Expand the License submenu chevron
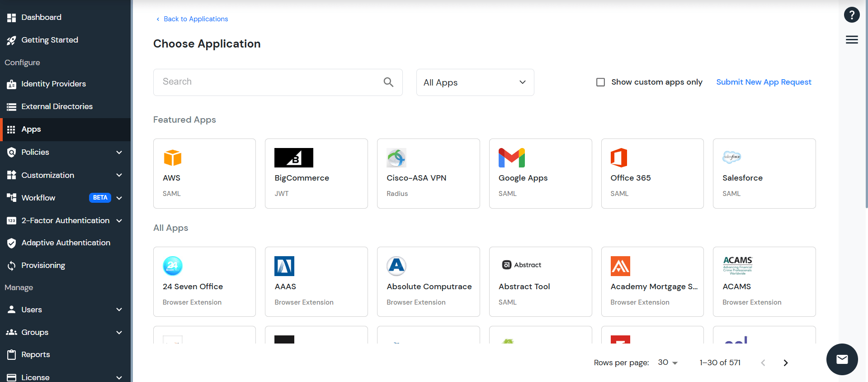 (x=119, y=377)
